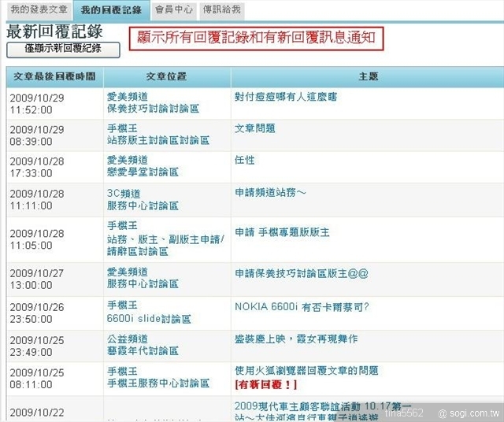Open 手機王 link in the 08:39:00 row
Image resolution: width=504 pixels, height=422 pixels.
tap(122, 128)
